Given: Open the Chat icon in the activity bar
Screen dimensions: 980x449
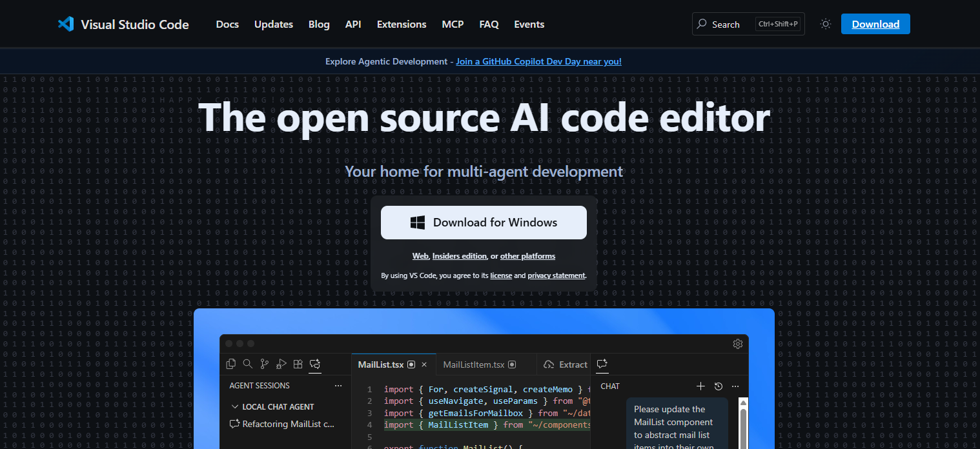Looking at the screenshot, I should point(315,364).
